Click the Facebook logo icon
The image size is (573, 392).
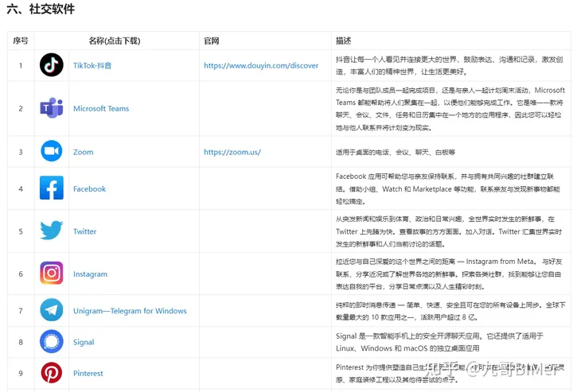point(51,188)
